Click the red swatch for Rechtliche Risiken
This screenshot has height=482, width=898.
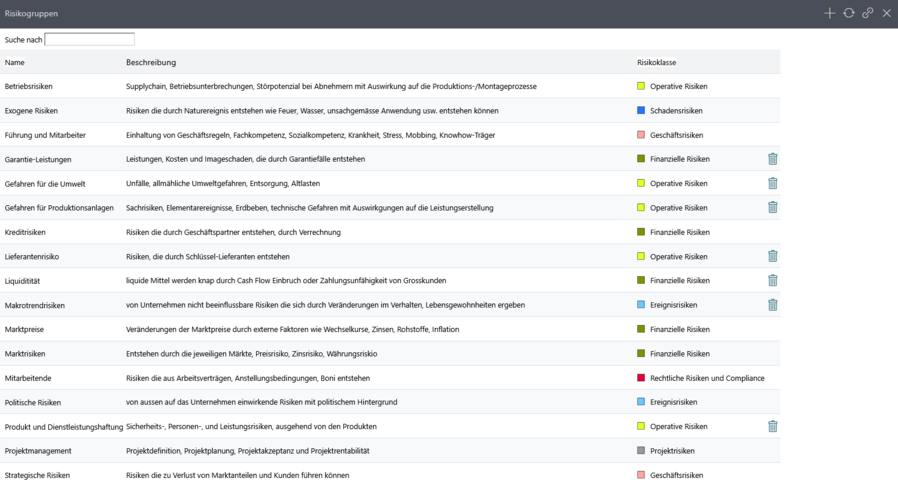tap(641, 378)
